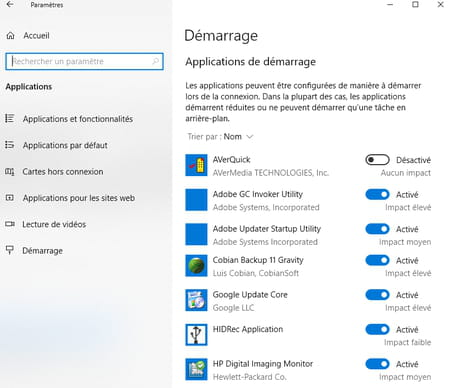Maximize the Paramètres window
The width and height of the screenshot is (450, 388).
(x=415, y=5)
